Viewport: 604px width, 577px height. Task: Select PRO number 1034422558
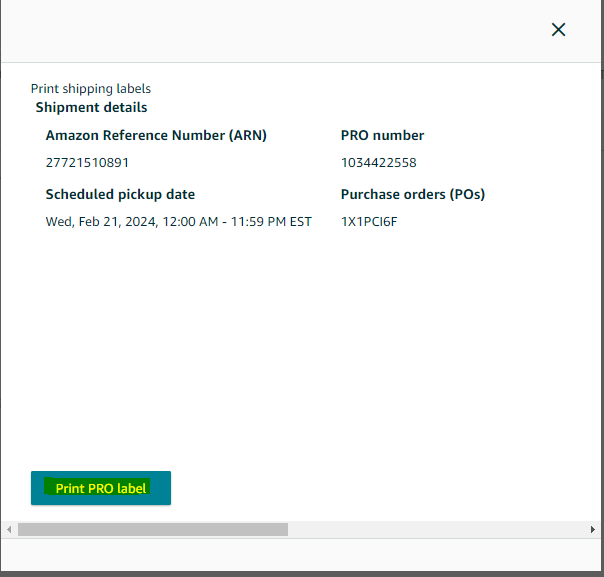click(379, 163)
